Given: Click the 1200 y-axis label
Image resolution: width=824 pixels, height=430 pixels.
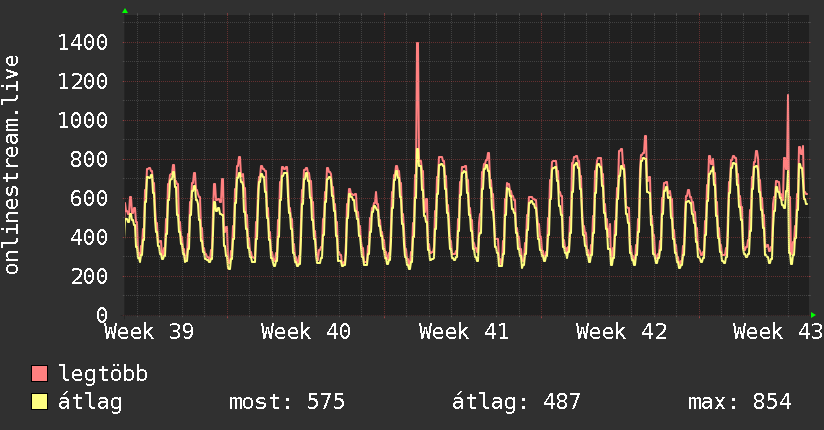Looking at the screenshot, I should pos(83,81).
